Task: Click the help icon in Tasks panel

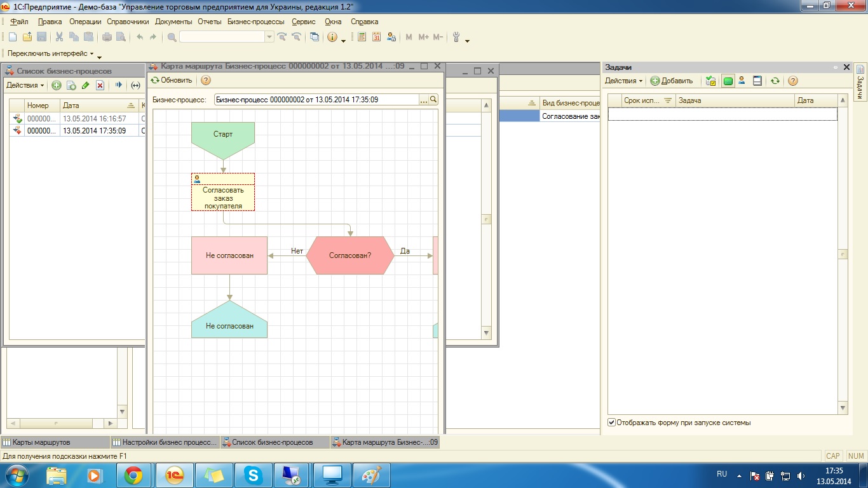Action: tap(792, 81)
